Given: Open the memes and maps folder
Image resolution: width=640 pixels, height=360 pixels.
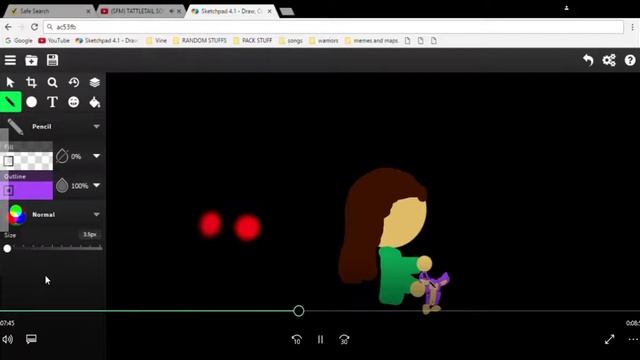Looking at the screenshot, I should click(x=371, y=40).
